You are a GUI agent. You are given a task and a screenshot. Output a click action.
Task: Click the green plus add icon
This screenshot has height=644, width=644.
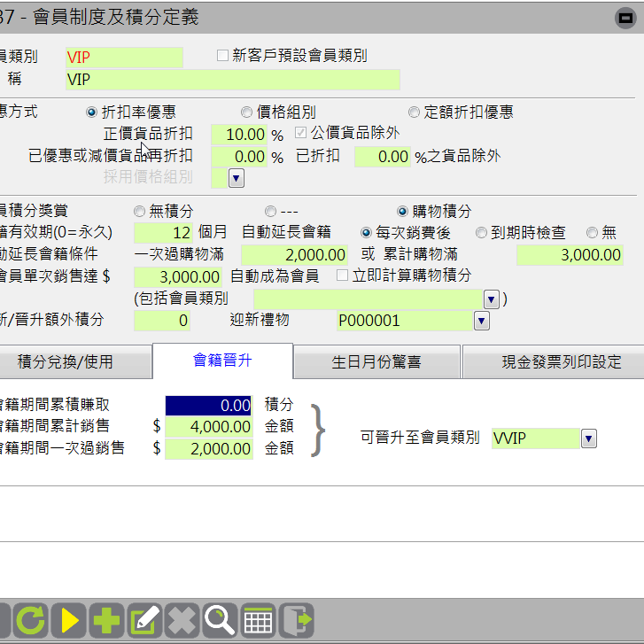pyautogui.click(x=107, y=620)
